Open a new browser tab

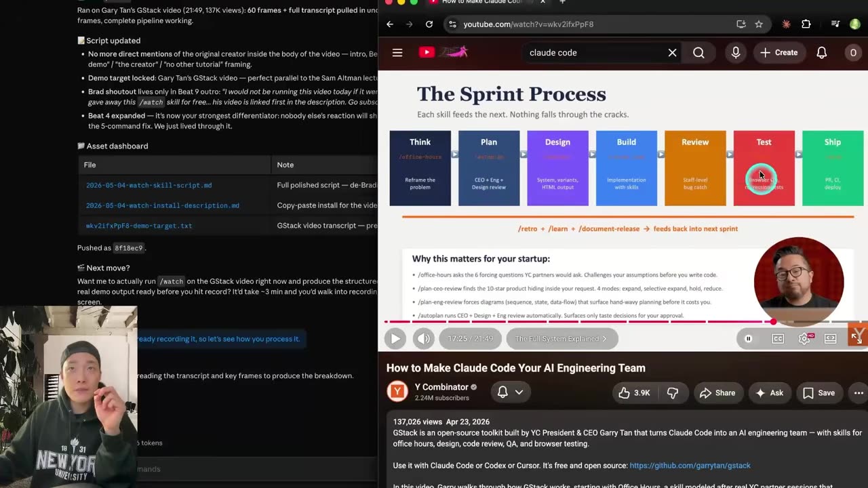(x=562, y=2)
